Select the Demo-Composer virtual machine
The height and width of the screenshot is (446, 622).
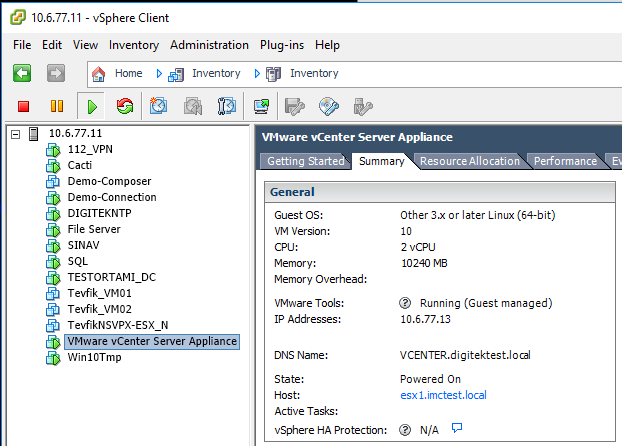[x=109, y=181]
